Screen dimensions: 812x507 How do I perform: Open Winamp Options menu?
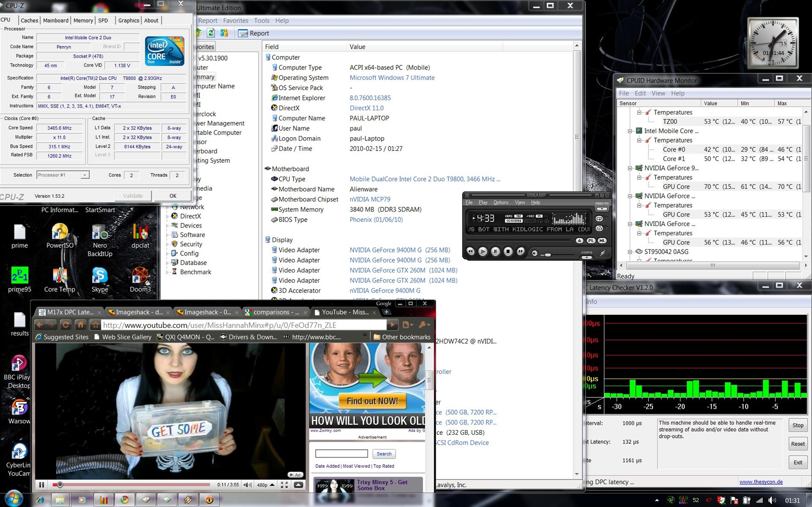tap(501, 202)
